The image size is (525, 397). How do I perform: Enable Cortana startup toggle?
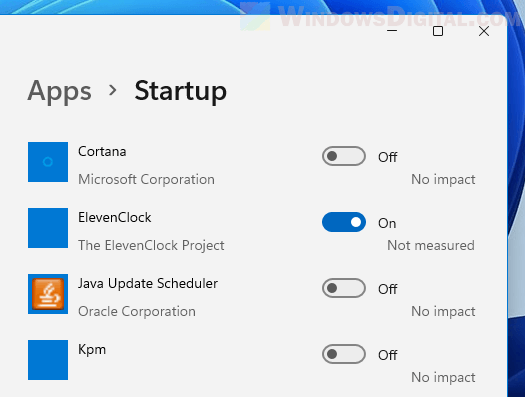(x=344, y=156)
